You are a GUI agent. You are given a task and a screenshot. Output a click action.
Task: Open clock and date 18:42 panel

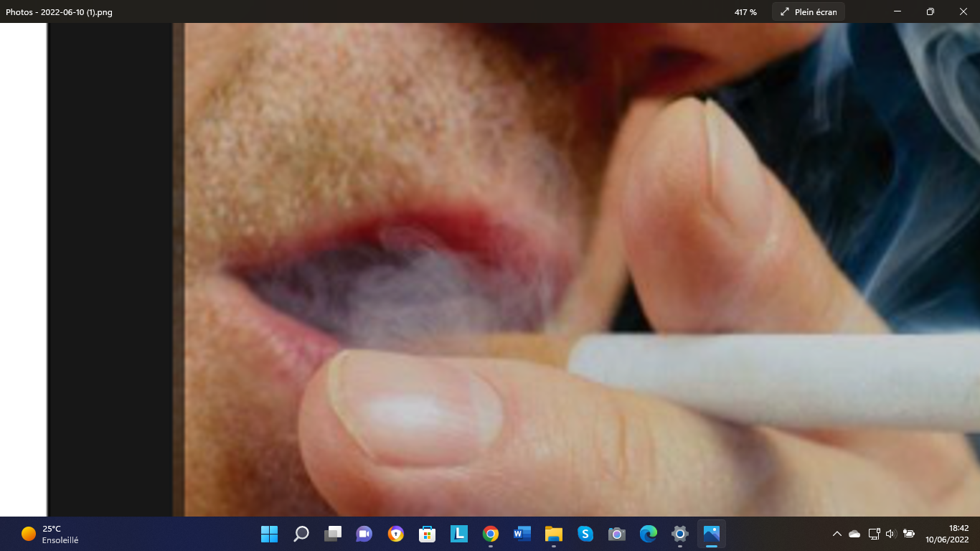click(947, 534)
